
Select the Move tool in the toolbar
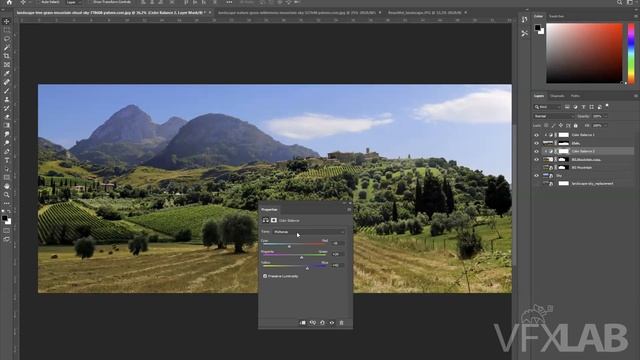pos(7,21)
